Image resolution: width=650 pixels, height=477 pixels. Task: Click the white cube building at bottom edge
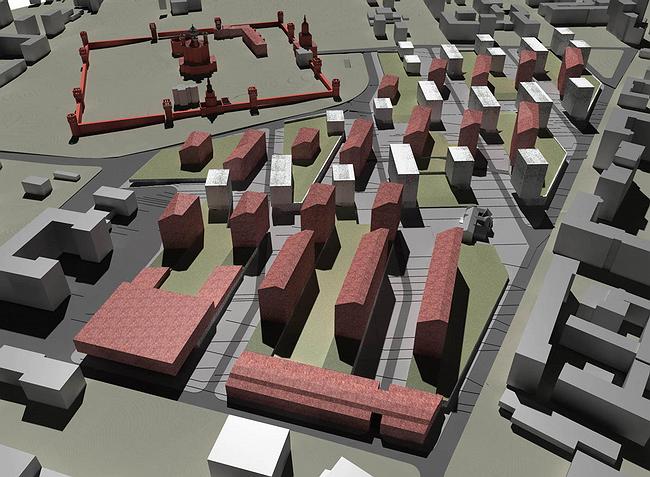coord(249,447)
